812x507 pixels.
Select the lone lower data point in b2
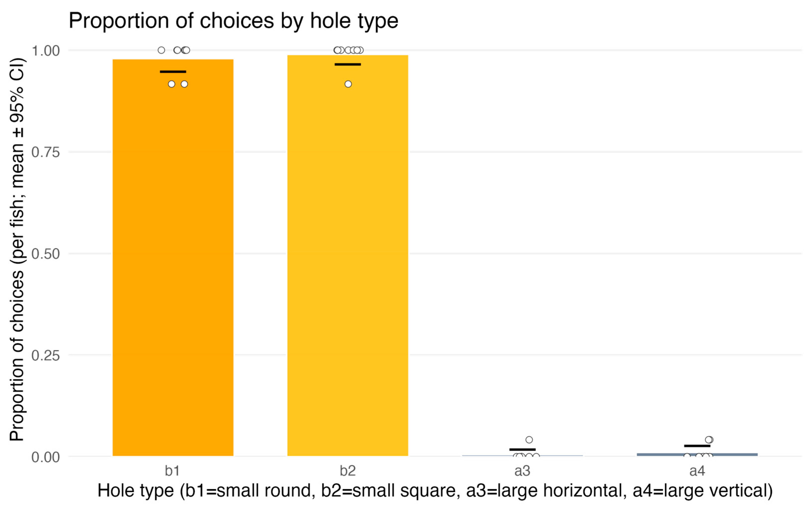click(348, 84)
